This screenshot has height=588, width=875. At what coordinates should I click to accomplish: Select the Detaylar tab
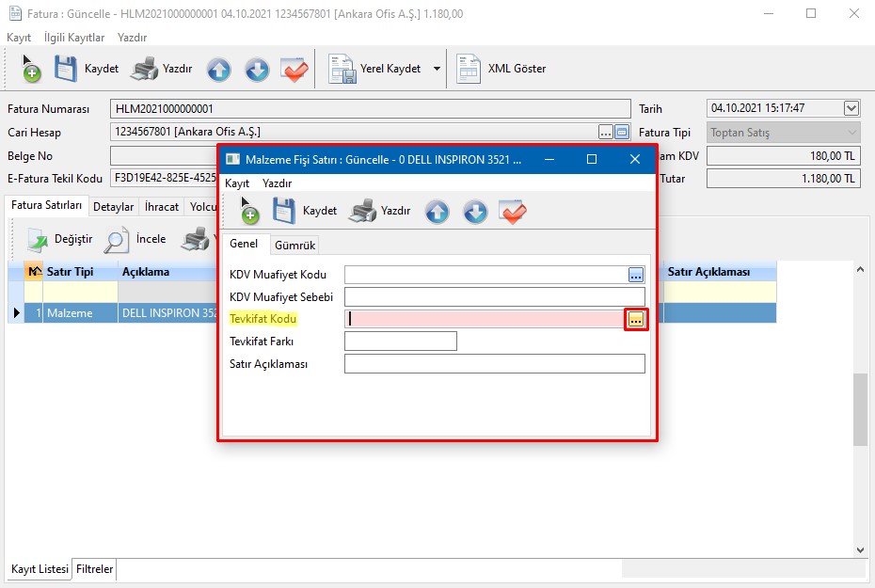pyautogui.click(x=113, y=207)
